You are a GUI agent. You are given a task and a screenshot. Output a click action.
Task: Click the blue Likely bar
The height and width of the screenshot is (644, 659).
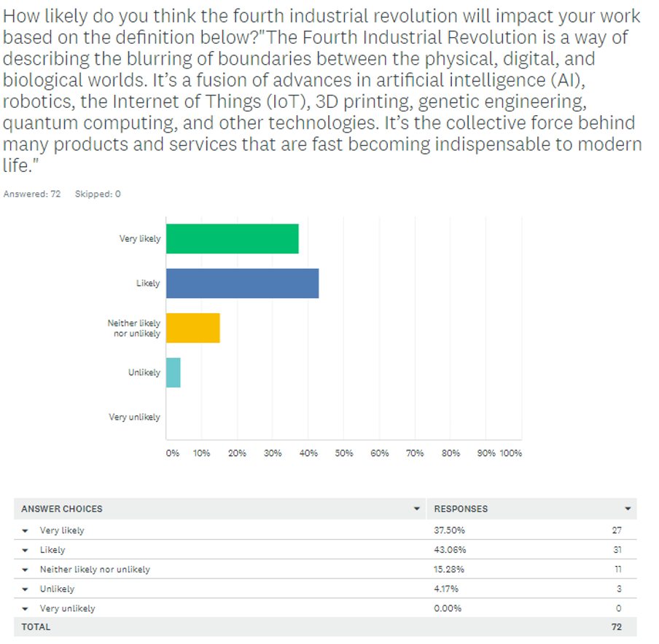pos(243,283)
